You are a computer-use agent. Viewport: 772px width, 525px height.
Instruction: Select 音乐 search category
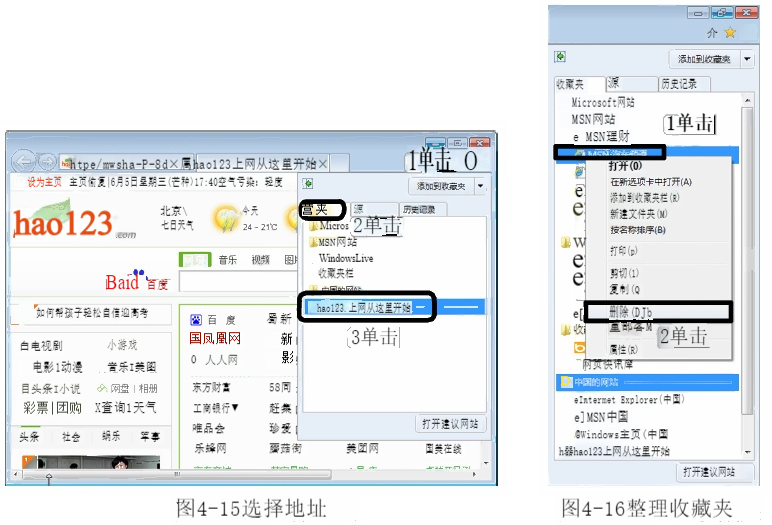point(227,260)
